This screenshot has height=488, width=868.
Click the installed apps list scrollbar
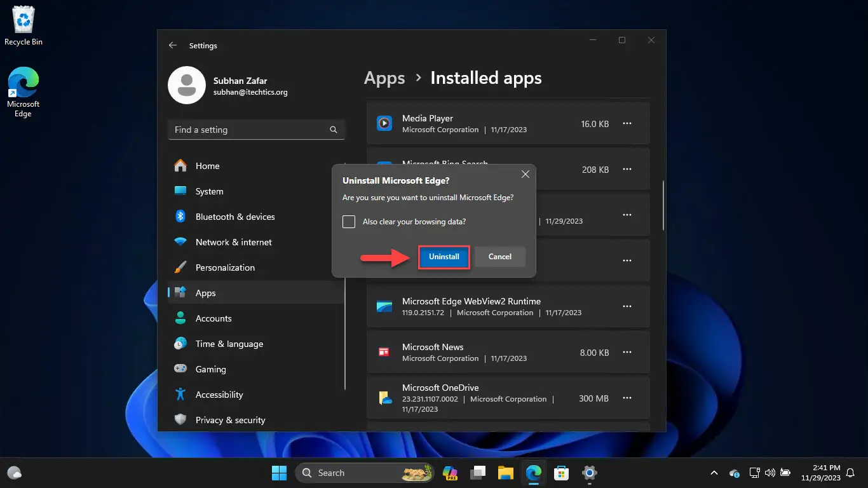(x=663, y=205)
